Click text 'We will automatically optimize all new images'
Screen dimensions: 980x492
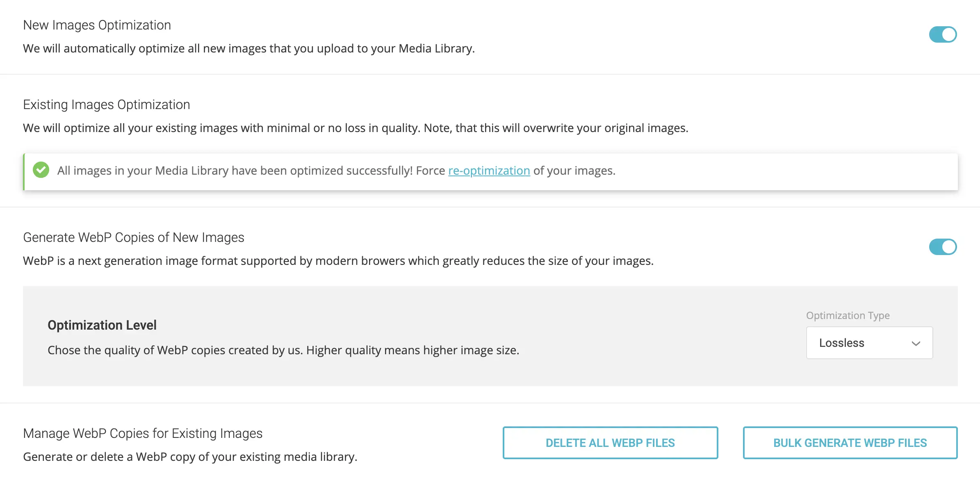tap(146, 48)
